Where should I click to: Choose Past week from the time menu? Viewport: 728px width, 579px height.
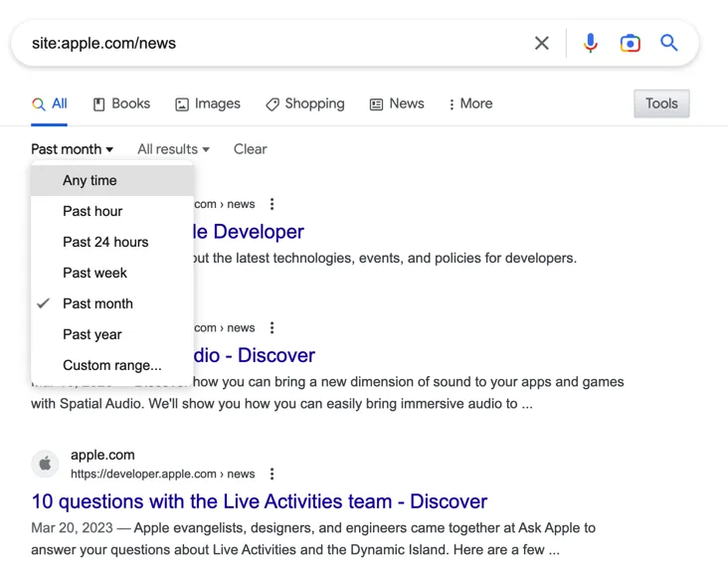112,273
